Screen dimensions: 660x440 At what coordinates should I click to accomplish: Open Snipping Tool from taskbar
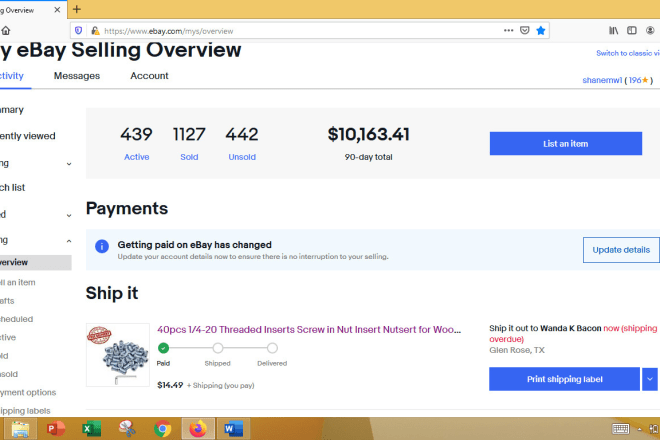127,429
